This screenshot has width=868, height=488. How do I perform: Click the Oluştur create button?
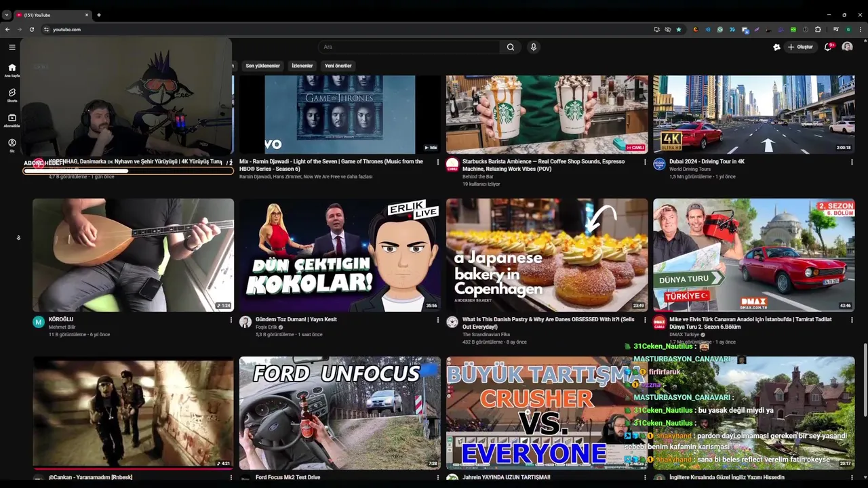[800, 47]
